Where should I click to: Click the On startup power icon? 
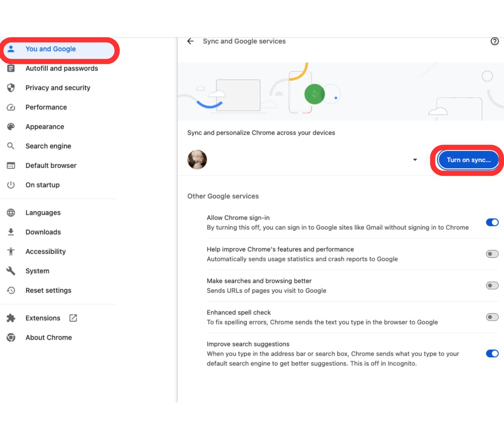point(11,185)
